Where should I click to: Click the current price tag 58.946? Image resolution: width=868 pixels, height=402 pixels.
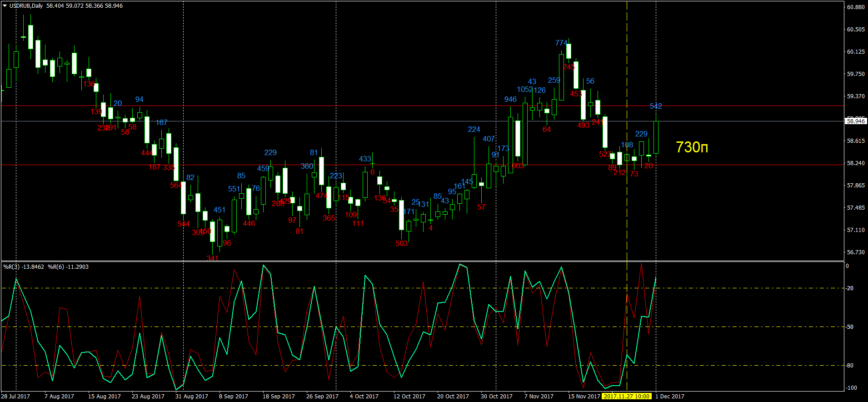[856, 121]
